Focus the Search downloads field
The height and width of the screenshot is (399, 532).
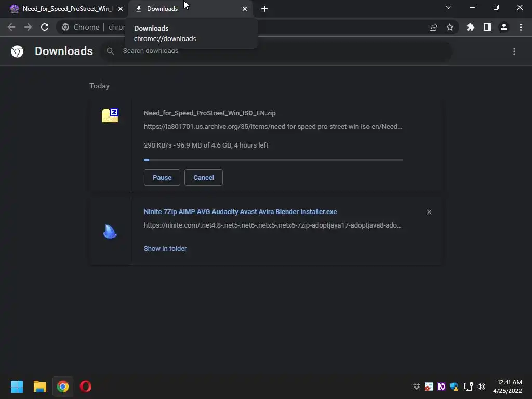click(x=276, y=51)
